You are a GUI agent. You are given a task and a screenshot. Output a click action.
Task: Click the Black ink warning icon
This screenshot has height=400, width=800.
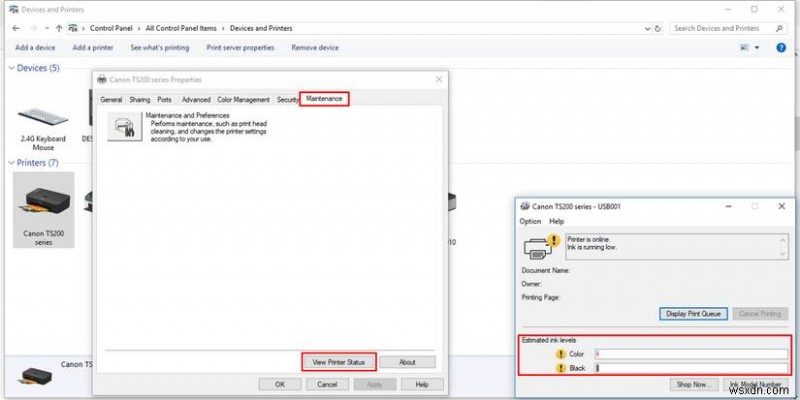[x=561, y=368]
